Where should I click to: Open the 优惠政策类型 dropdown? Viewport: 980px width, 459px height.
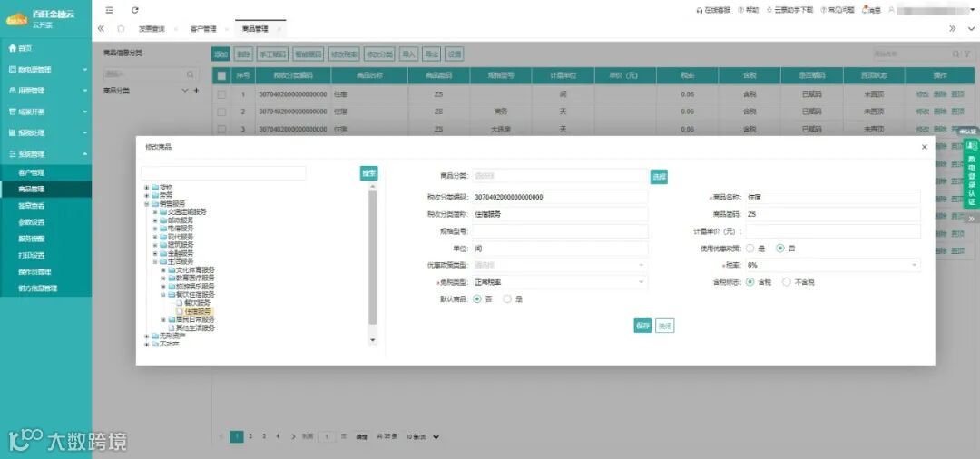[x=560, y=266]
